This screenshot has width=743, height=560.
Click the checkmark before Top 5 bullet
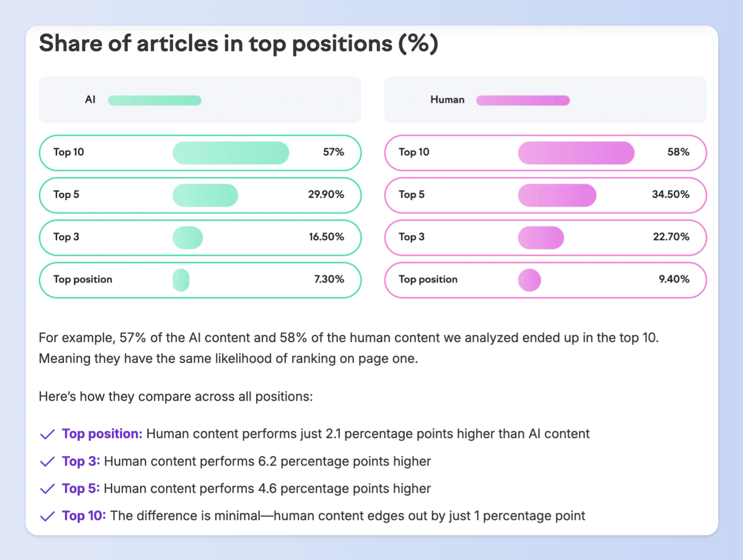coord(47,489)
